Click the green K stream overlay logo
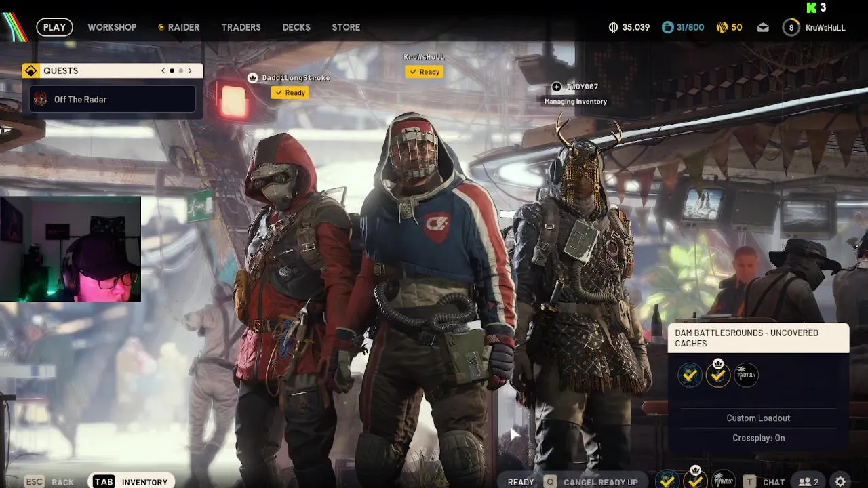 pos(812,8)
